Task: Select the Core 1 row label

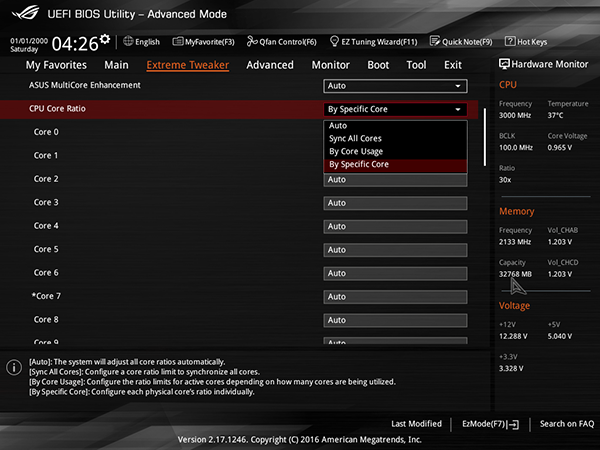Action: (46, 155)
